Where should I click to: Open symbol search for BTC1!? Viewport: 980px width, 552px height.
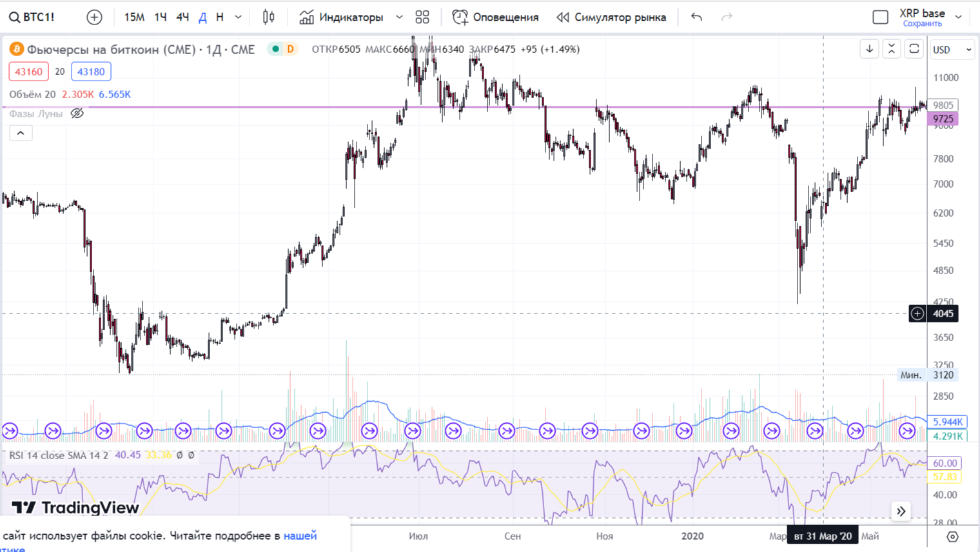(x=32, y=17)
